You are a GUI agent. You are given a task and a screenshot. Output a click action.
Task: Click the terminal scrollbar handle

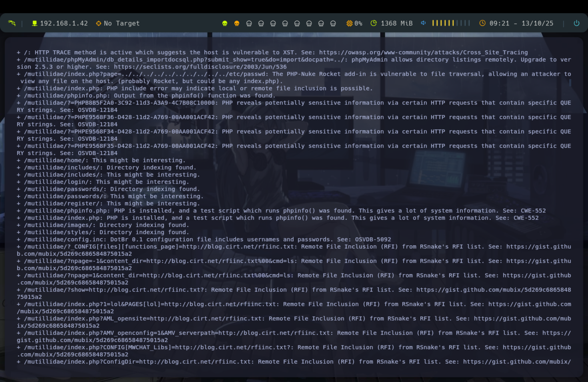570,83
